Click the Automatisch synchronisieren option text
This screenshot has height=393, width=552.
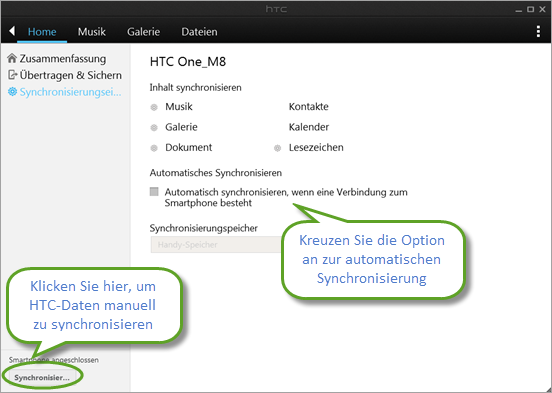(286, 197)
